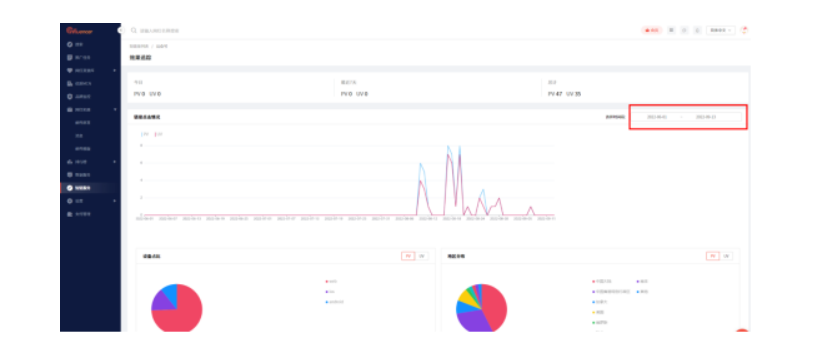Toggle the web legend entry in device chart

pyautogui.click(x=331, y=281)
